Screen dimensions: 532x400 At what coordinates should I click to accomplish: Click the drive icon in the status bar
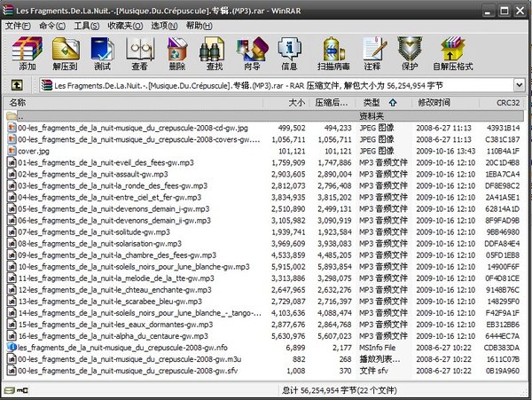10,390
